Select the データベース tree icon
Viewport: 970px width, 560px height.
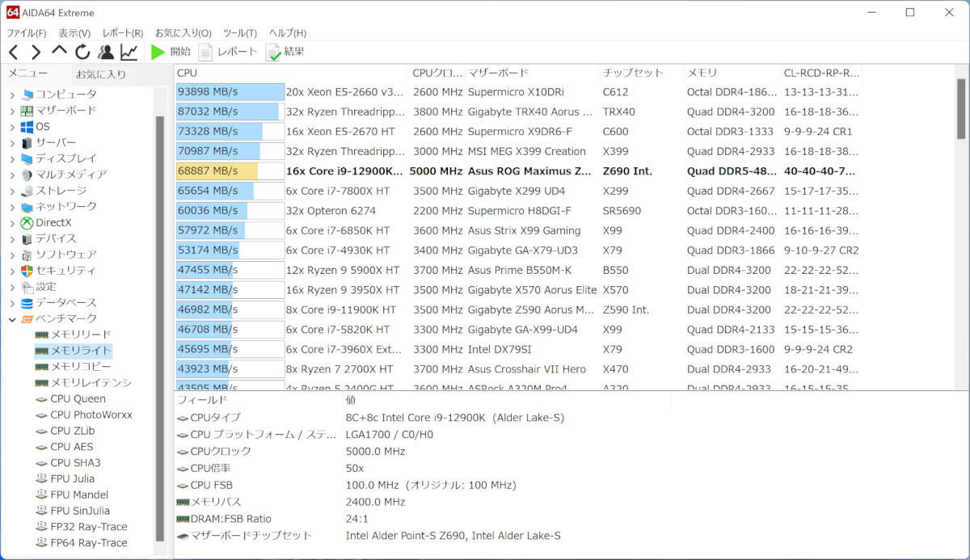coord(27,303)
